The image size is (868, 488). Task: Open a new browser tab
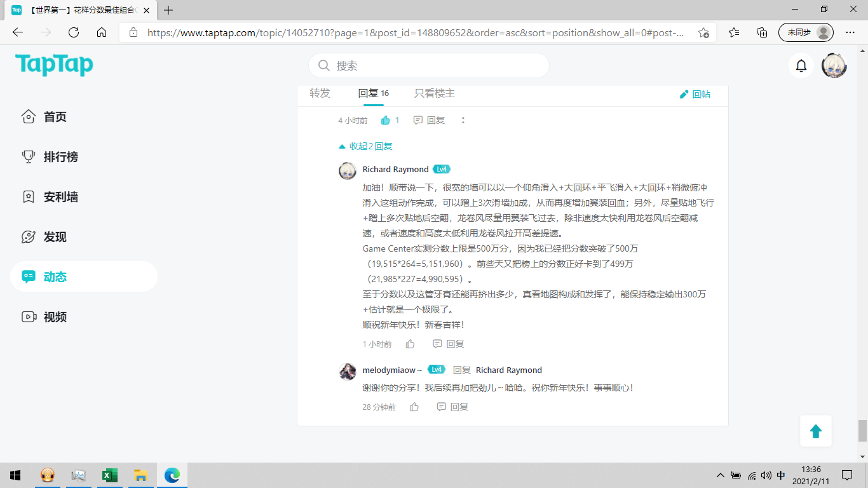168,10
